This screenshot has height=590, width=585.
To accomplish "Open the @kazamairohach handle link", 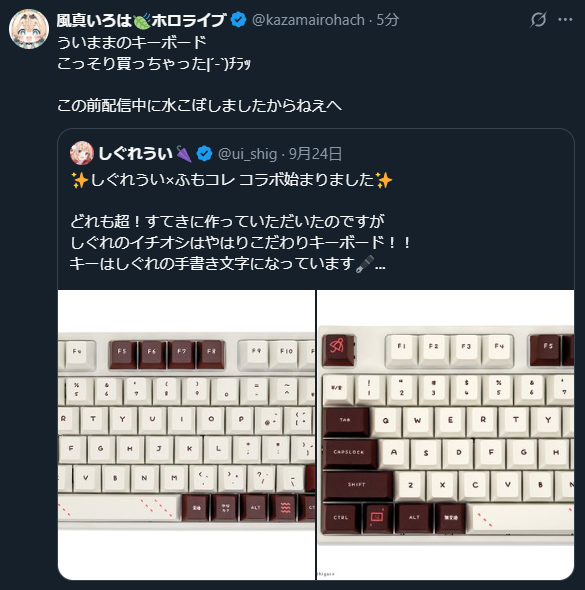I will [308, 20].
